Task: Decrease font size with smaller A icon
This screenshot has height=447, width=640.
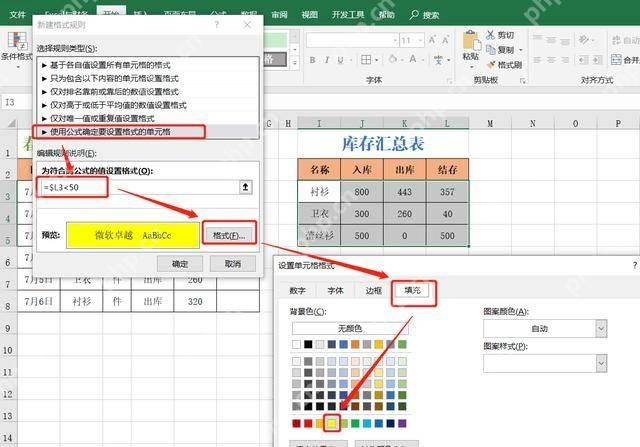Action: (445, 40)
